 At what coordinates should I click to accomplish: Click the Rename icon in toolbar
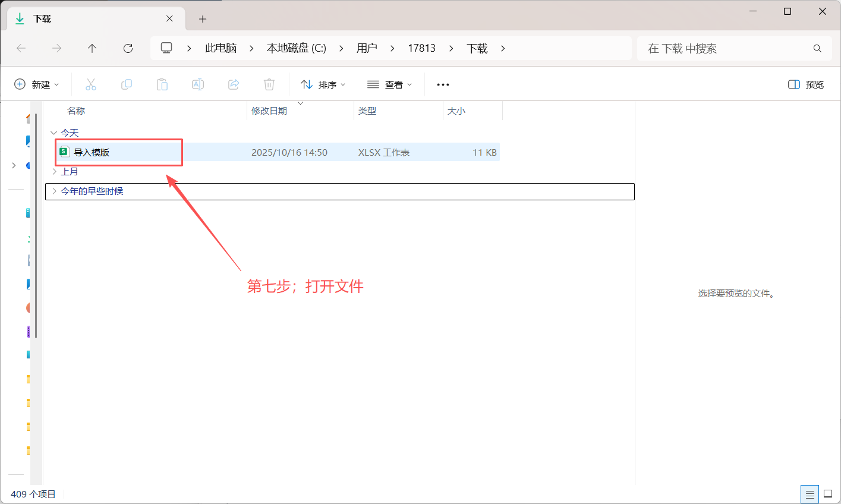[x=198, y=84]
